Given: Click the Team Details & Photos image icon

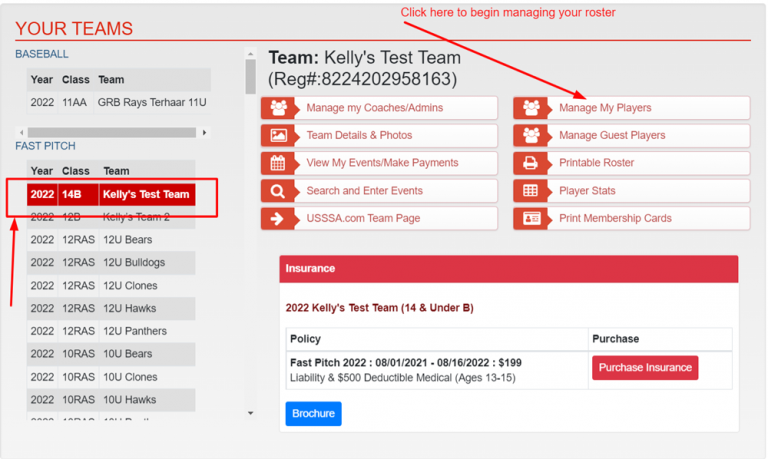Looking at the screenshot, I should pos(278,136).
